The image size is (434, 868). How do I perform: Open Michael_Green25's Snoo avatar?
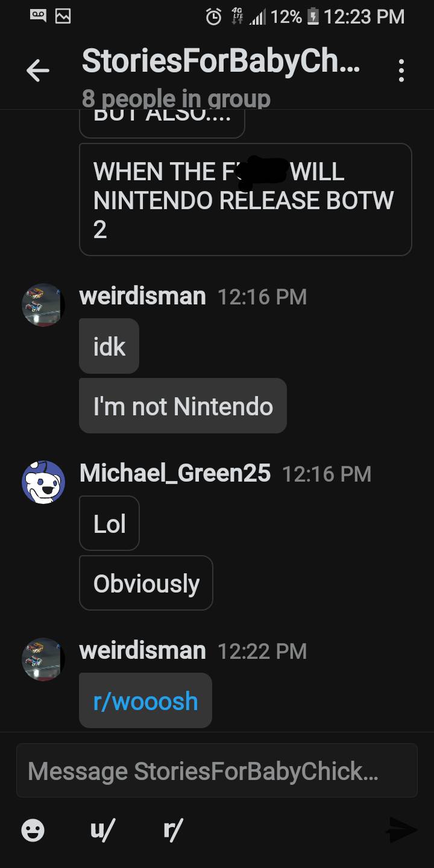coord(43,482)
